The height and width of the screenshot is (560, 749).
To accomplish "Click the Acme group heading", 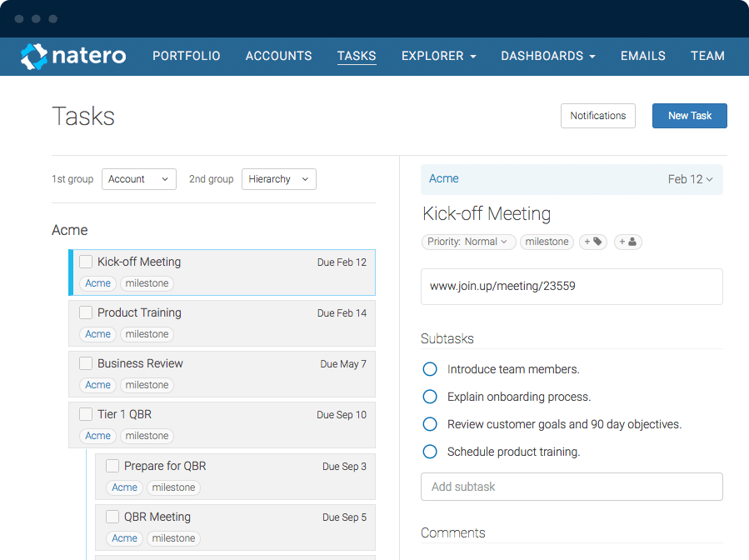I will pos(70,230).
